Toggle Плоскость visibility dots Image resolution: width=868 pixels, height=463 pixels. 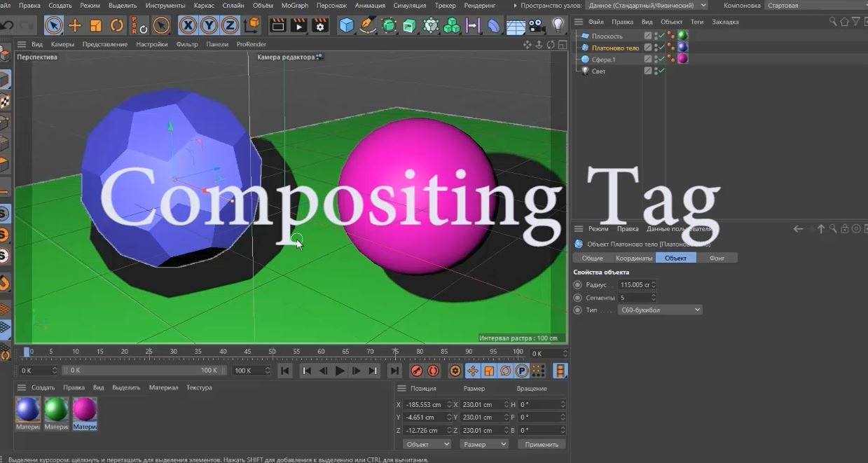click(x=655, y=36)
